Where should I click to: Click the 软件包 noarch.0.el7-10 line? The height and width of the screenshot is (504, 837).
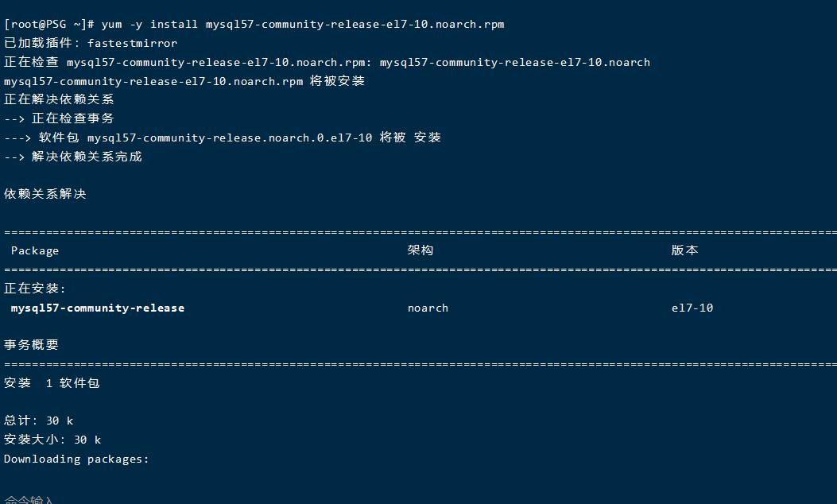tap(223, 138)
